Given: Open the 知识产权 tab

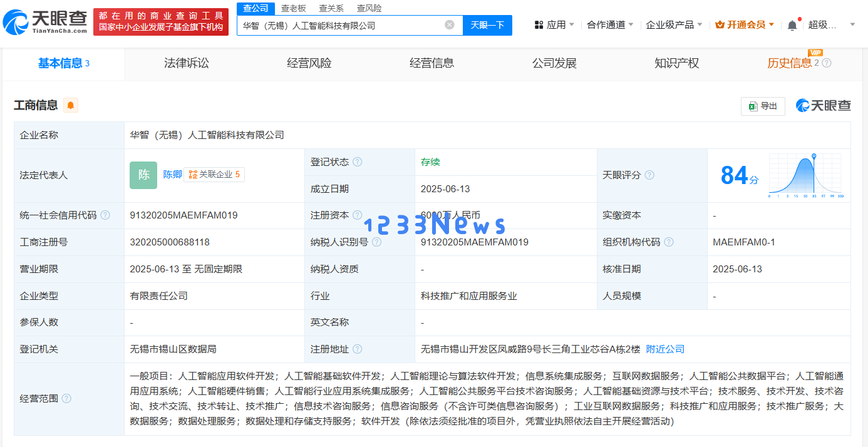Looking at the screenshot, I should [677, 63].
